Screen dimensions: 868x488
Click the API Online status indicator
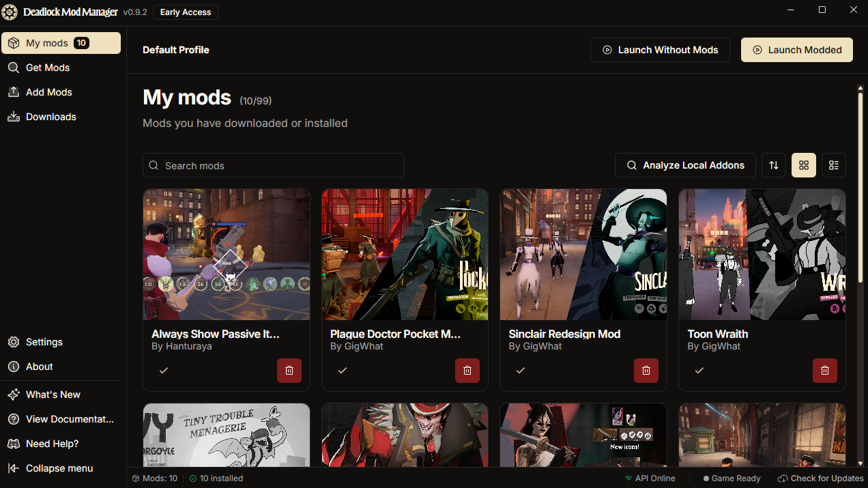point(650,478)
